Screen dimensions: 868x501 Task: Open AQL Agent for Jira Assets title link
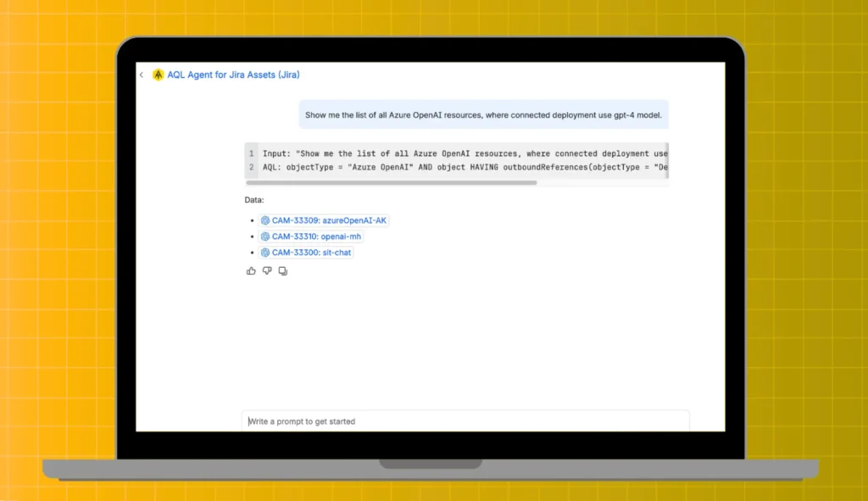(233, 75)
